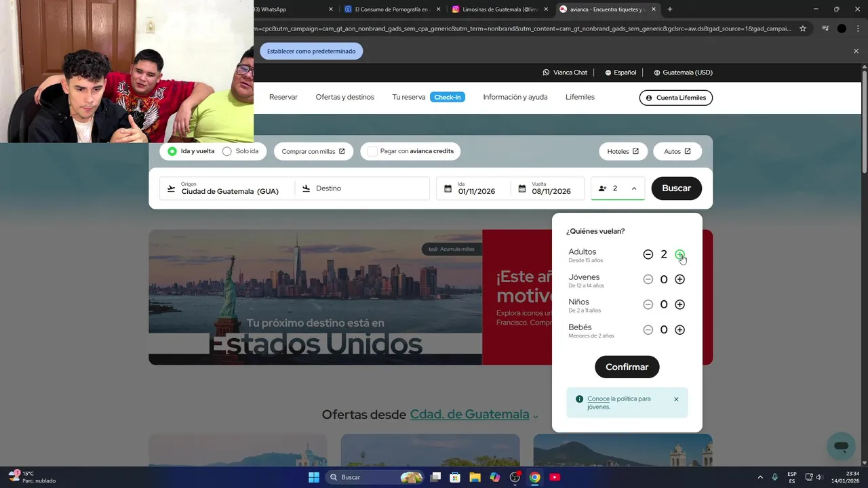Open Ofertas y destinos menu
Image resolution: width=868 pixels, height=488 pixels.
click(x=344, y=97)
